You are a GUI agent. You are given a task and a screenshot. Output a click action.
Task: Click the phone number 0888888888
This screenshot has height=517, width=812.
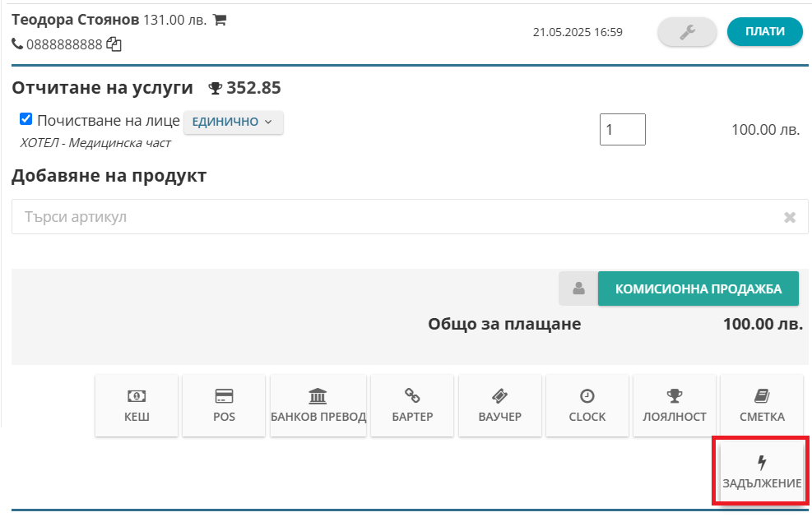(x=64, y=45)
